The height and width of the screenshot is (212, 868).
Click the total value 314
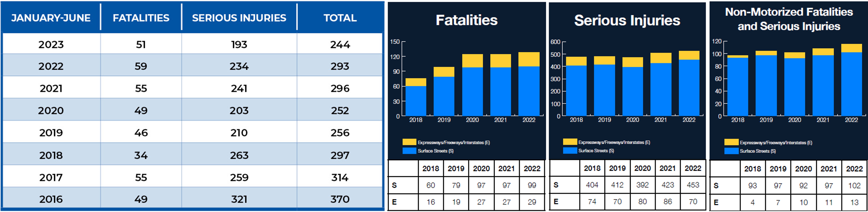coord(340,177)
